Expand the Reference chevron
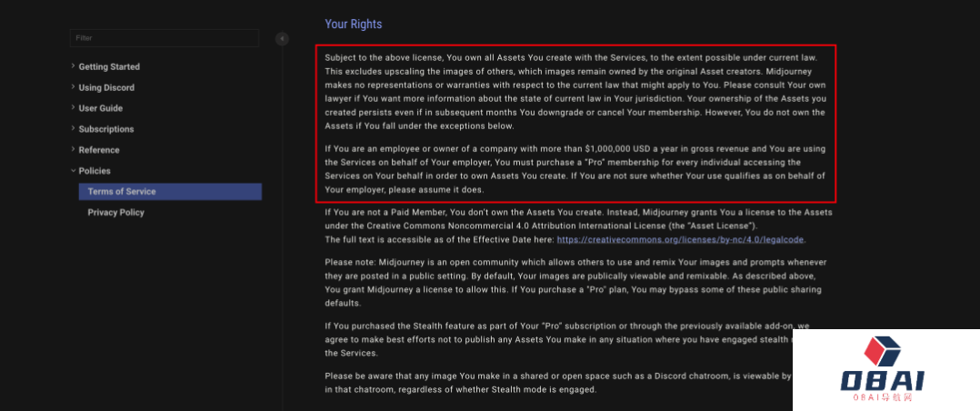The width and height of the screenshot is (980, 411). (x=73, y=150)
